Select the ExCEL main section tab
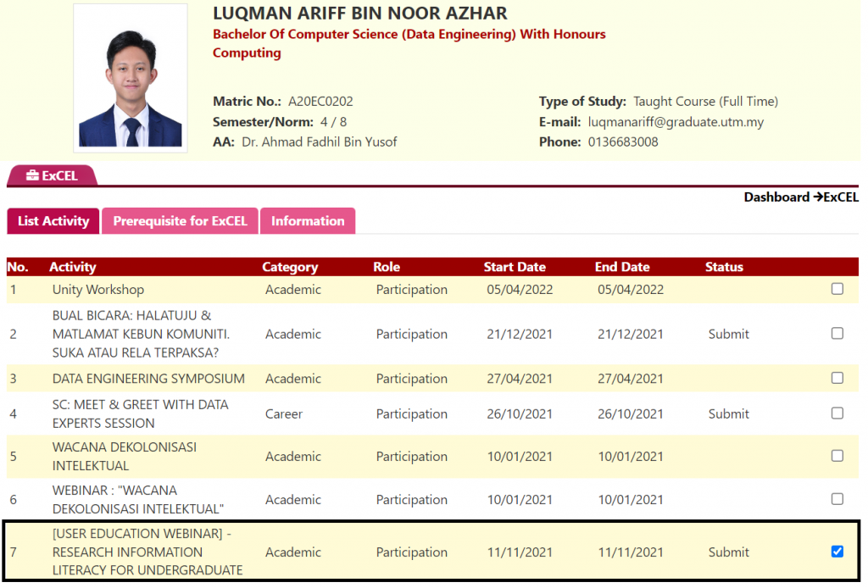Image resolution: width=868 pixels, height=588 pixels. [x=53, y=176]
